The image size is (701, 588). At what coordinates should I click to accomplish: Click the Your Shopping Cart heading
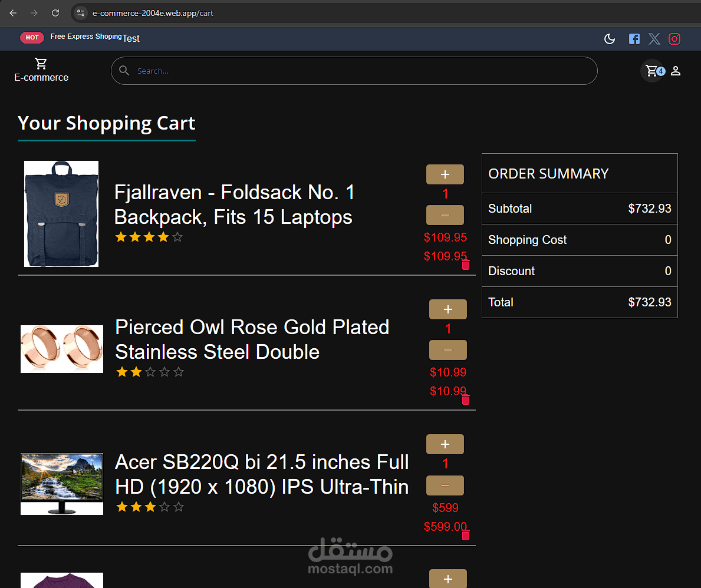pos(106,123)
